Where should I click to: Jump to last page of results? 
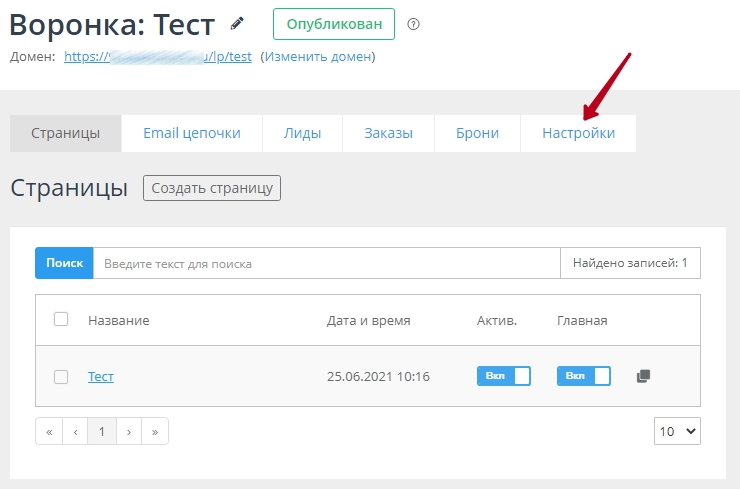coord(154,431)
